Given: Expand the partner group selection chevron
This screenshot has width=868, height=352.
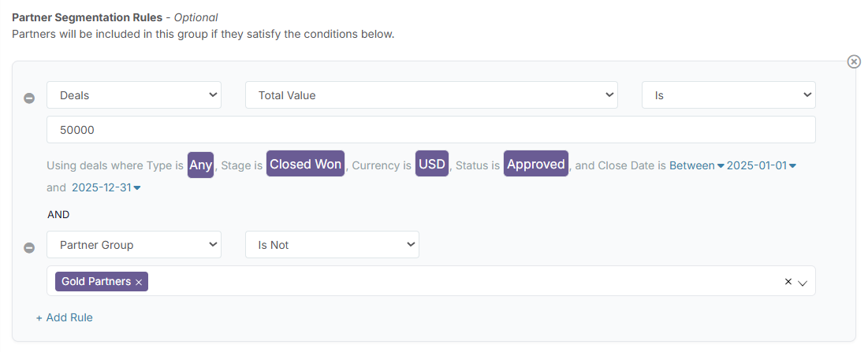Looking at the screenshot, I should click(803, 283).
